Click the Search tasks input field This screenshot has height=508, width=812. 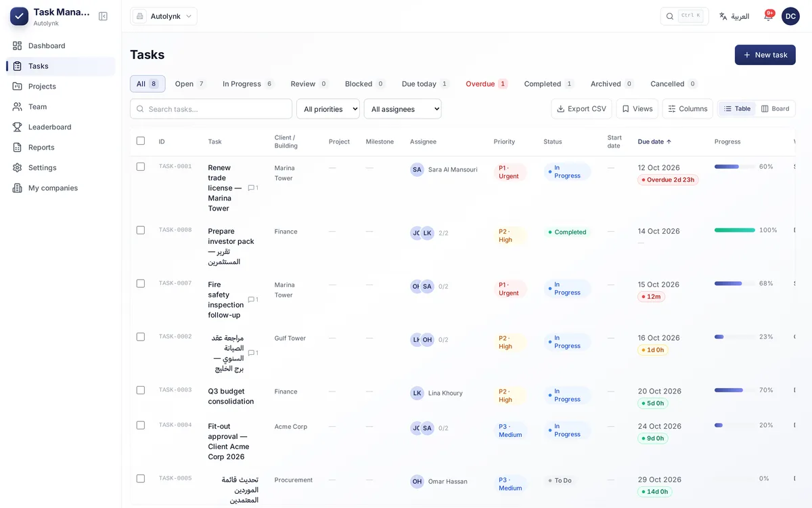pos(211,109)
